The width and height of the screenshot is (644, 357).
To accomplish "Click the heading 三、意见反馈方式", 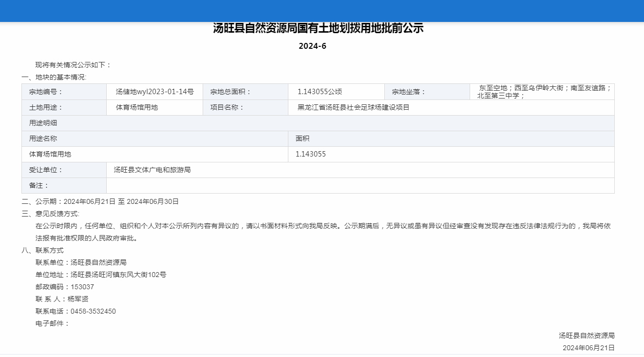I will tap(51, 214).
